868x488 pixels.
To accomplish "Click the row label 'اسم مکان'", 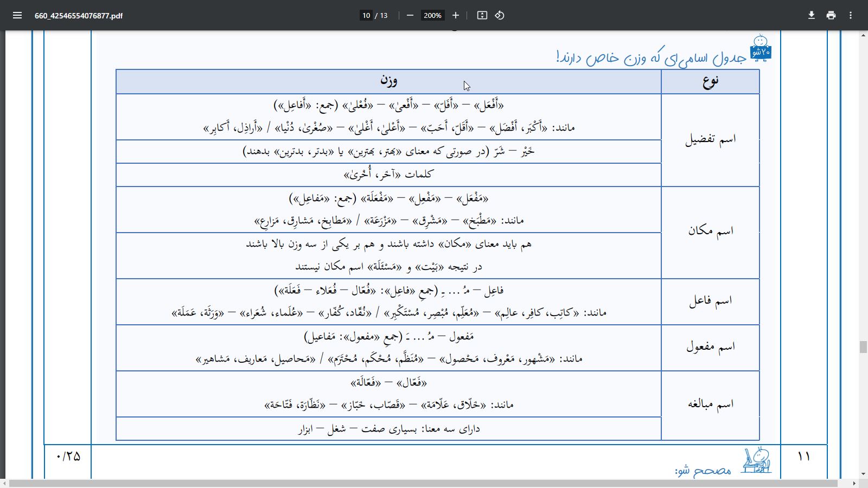I will pyautogui.click(x=711, y=231).
